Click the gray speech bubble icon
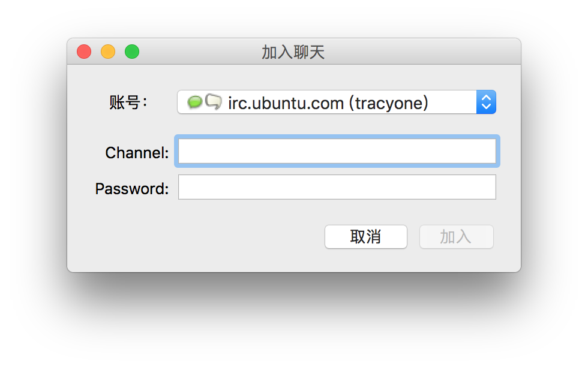The width and height of the screenshot is (588, 368). [214, 102]
